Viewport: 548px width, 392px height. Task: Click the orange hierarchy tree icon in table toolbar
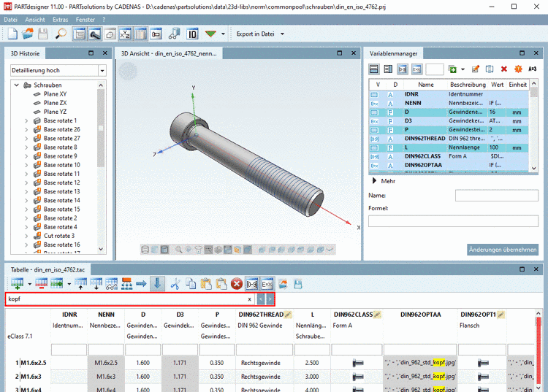point(126,284)
